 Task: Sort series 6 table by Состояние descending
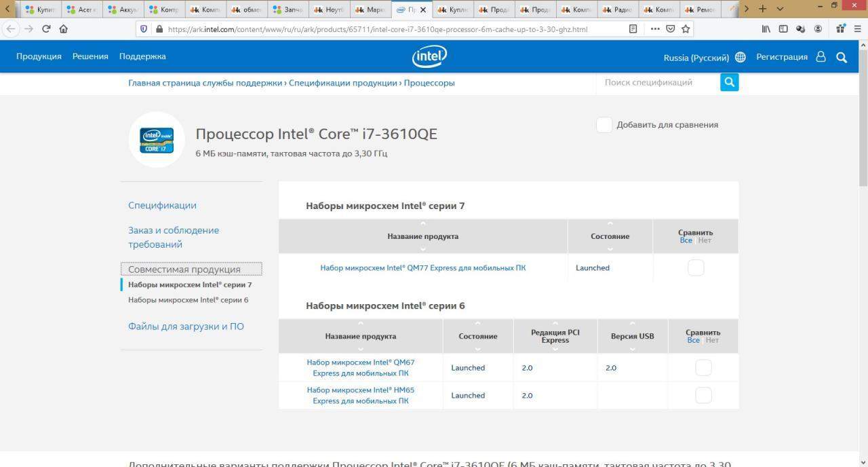point(477,348)
